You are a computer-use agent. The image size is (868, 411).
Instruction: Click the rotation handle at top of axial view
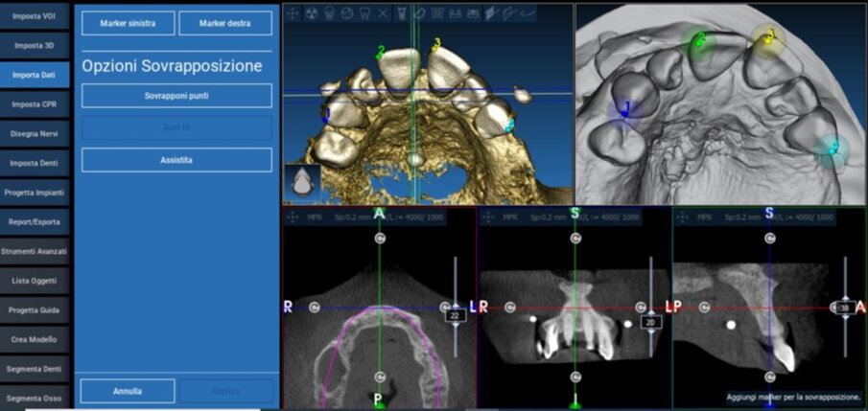point(380,238)
